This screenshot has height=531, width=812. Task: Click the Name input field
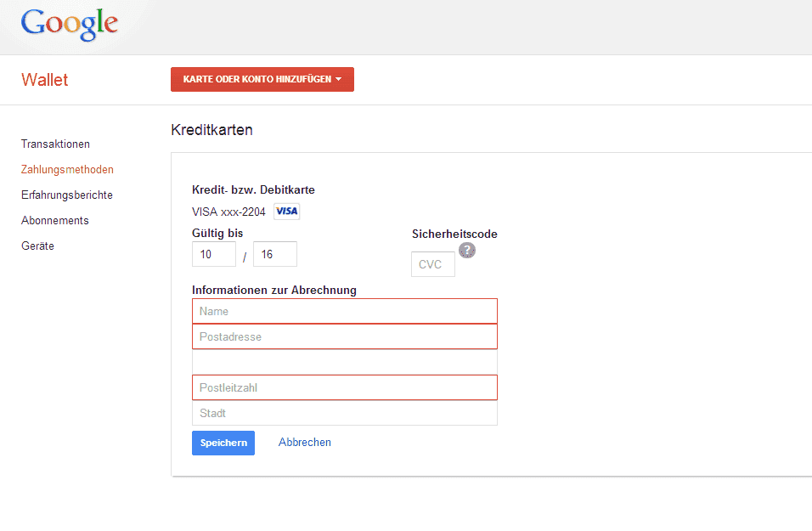tap(345, 311)
